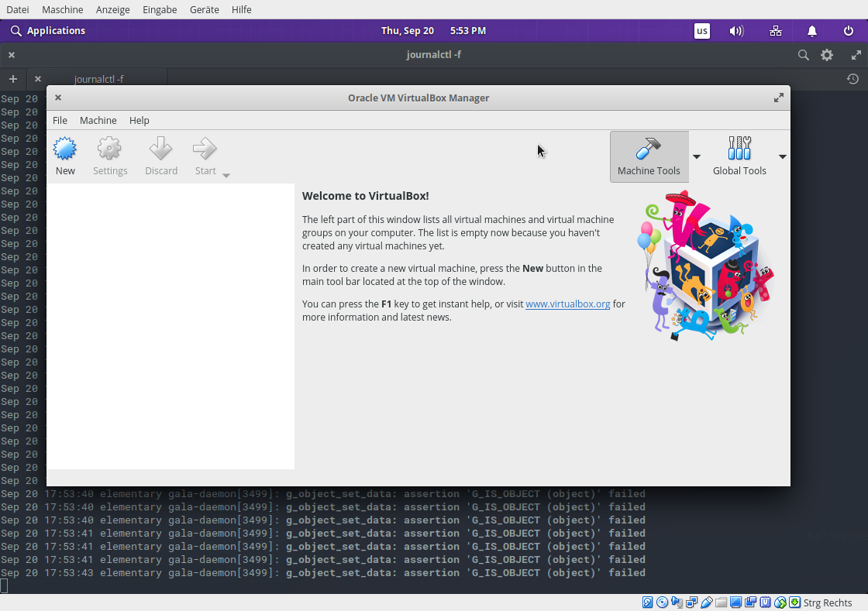
Task: Click the mouse integration status icon
Action: coord(780,602)
